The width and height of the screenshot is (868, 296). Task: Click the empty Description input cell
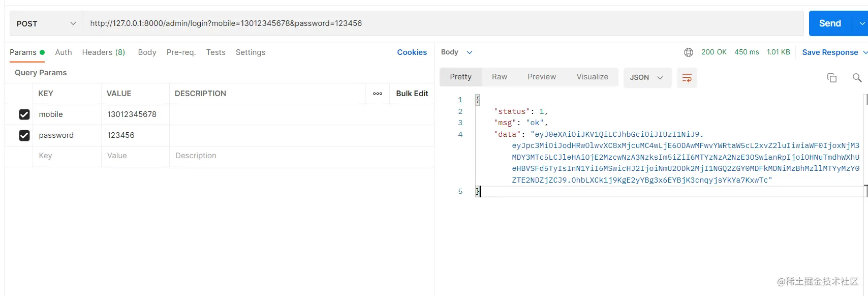click(302, 156)
